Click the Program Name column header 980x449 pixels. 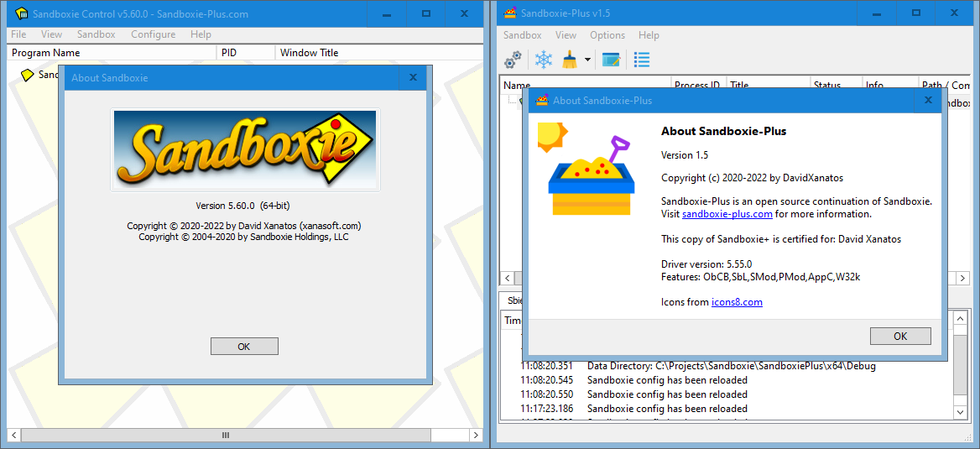point(46,53)
